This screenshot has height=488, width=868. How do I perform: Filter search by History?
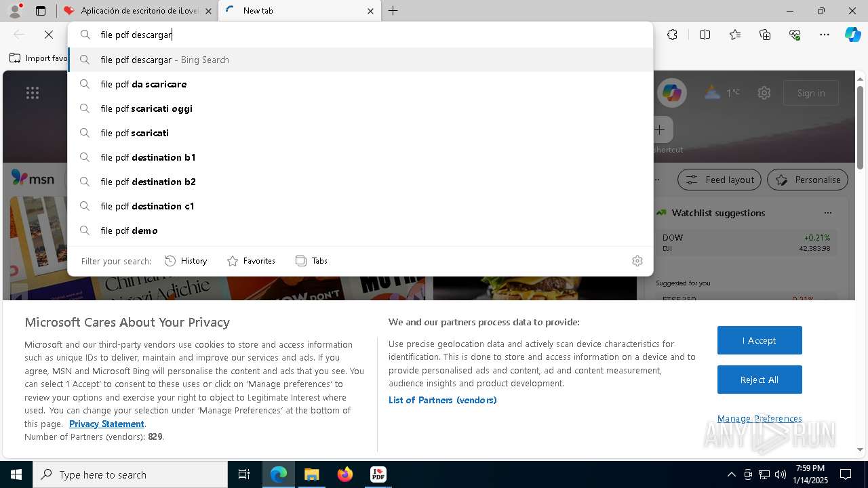[x=186, y=261]
